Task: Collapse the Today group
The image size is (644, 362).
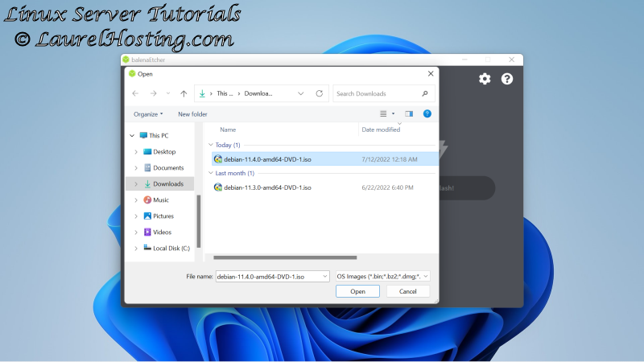Action: coord(211,145)
